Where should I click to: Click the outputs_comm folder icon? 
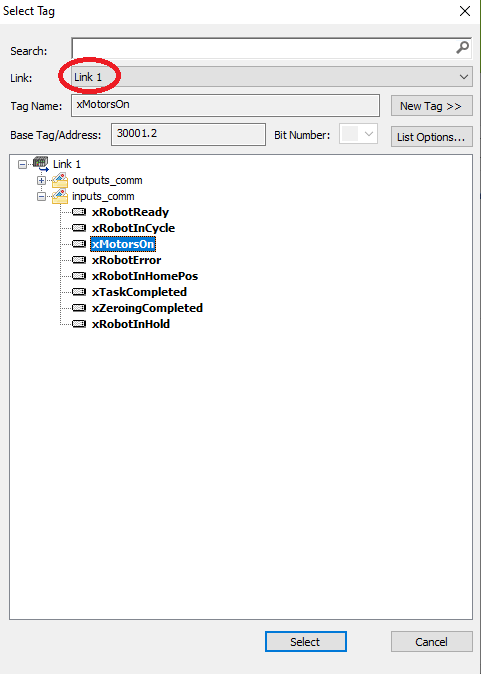pyautogui.click(x=60, y=181)
